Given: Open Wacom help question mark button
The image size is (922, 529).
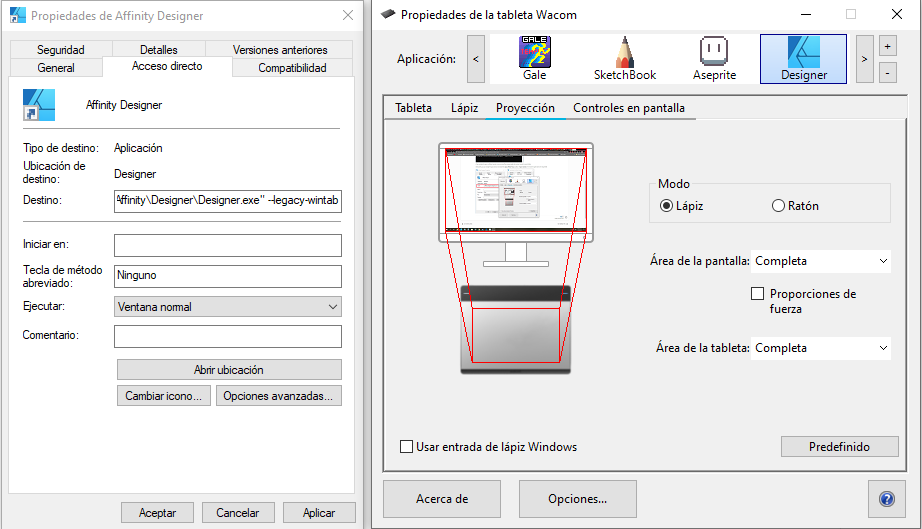Looking at the screenshot, I should pos(887,499).
